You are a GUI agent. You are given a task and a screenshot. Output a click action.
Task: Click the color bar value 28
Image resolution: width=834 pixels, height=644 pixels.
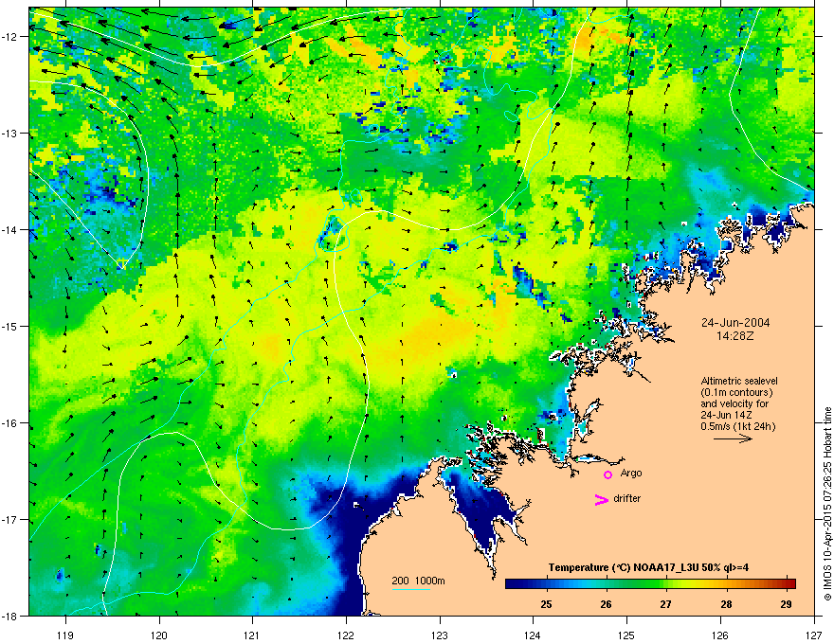pos(726,604)
